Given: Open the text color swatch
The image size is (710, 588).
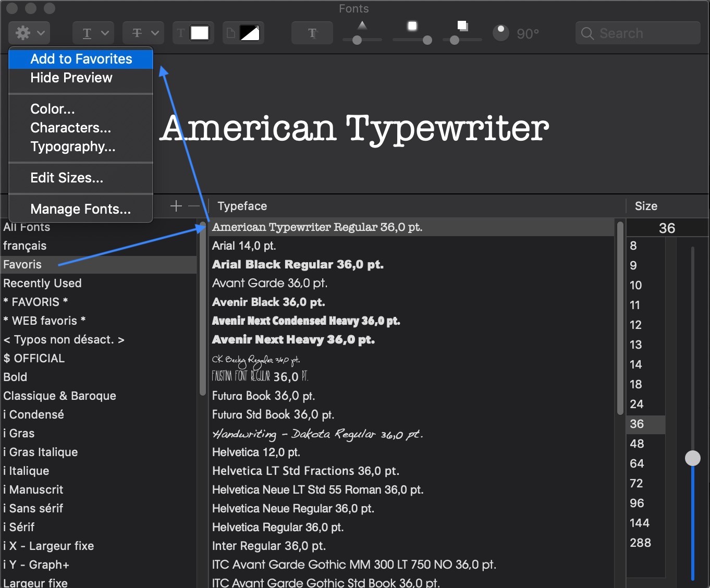Looking at the screenshot, I should (x=199, y=33).
